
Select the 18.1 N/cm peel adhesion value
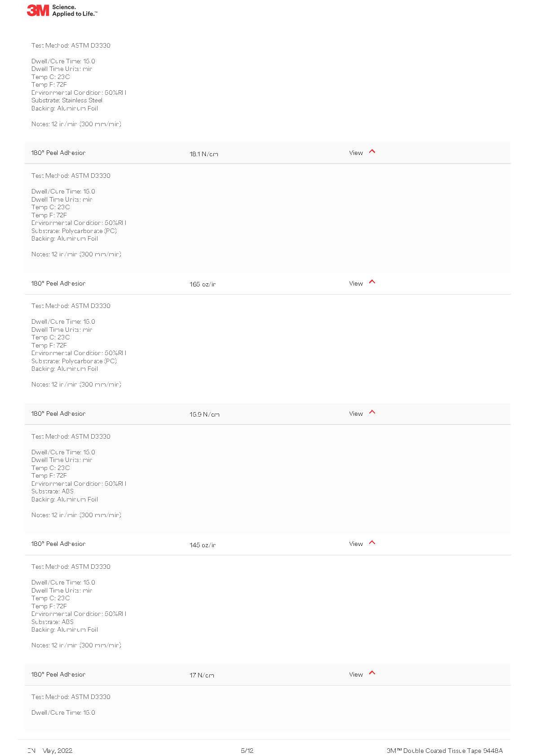(x=203, y=154)
